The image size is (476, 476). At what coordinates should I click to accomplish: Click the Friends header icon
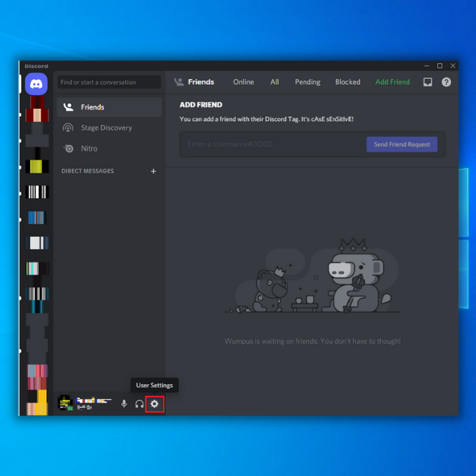click(x=179, y=82)
